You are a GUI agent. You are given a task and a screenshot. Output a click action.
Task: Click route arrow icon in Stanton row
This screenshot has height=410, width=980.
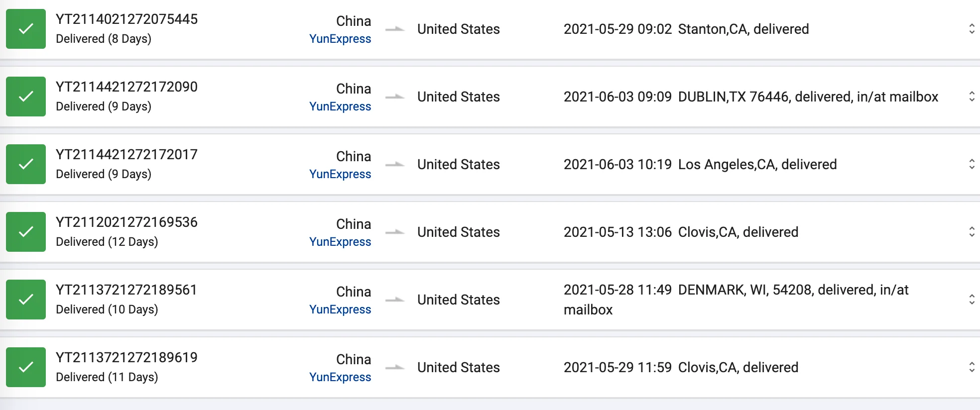pyautogui.click(x=395, y=29)
